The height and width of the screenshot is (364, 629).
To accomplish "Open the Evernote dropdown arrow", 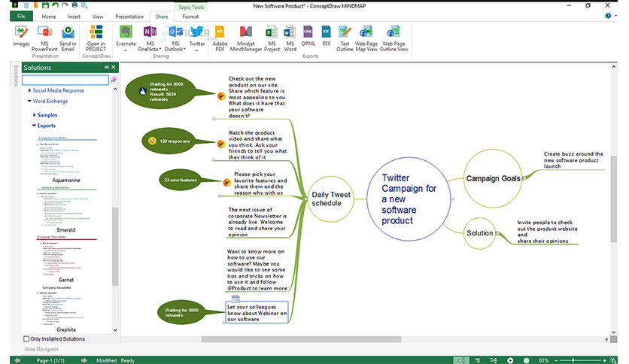I will [x=126, y=51].
